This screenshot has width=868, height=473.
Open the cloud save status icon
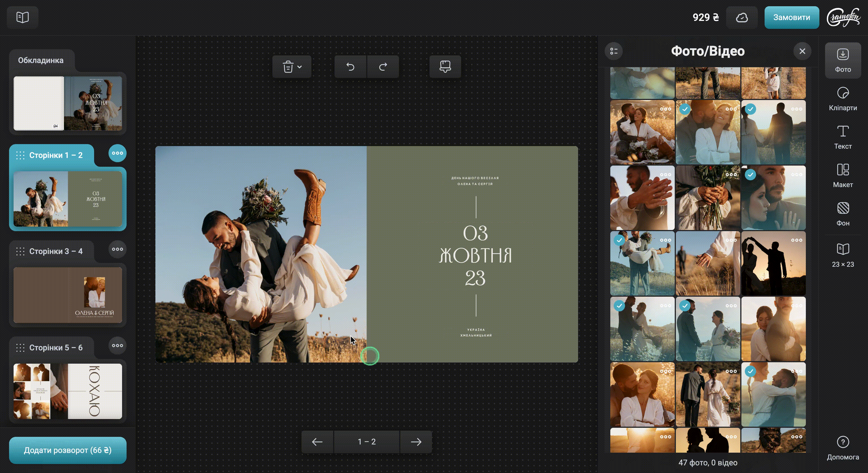tap(742, 18)
